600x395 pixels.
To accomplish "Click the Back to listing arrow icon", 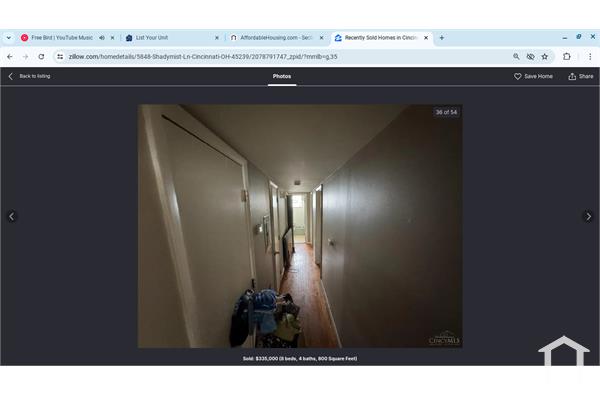I will [11, 76].
